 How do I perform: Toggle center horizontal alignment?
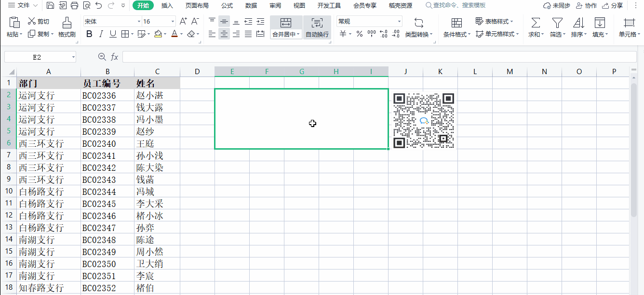coord(224,34)
